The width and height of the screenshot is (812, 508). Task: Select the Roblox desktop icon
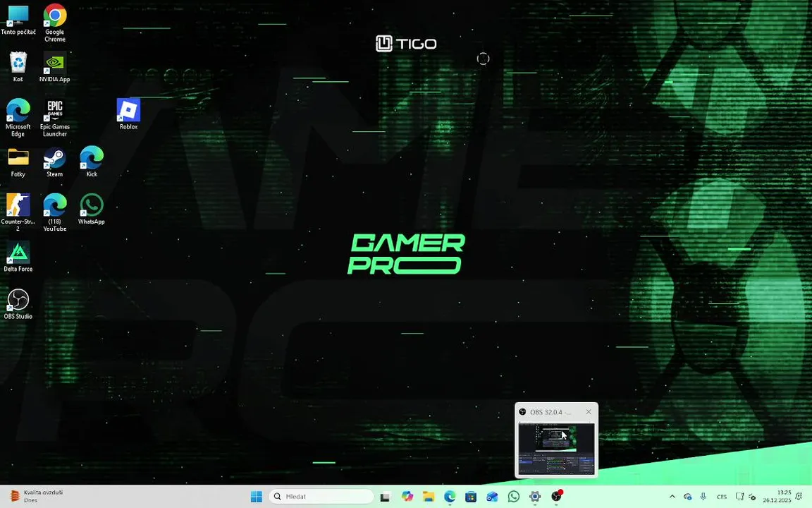coord(128,114)
